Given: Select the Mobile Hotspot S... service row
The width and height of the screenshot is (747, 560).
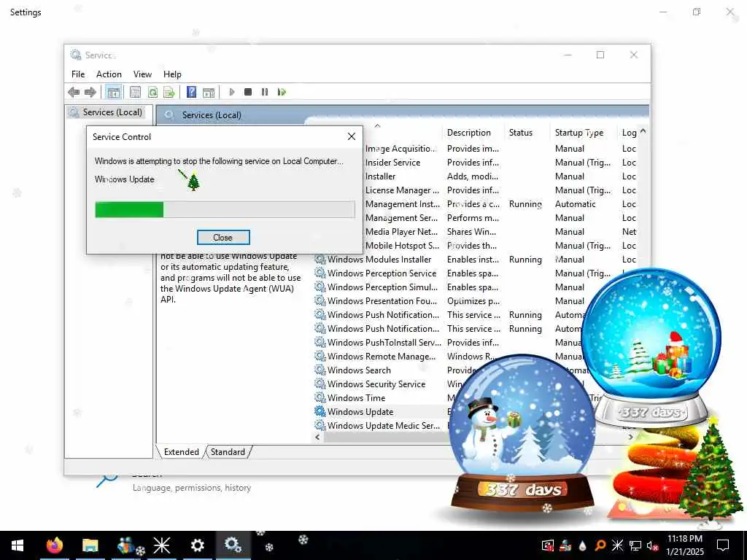Looking at the screenshot, I should point(500,246).
